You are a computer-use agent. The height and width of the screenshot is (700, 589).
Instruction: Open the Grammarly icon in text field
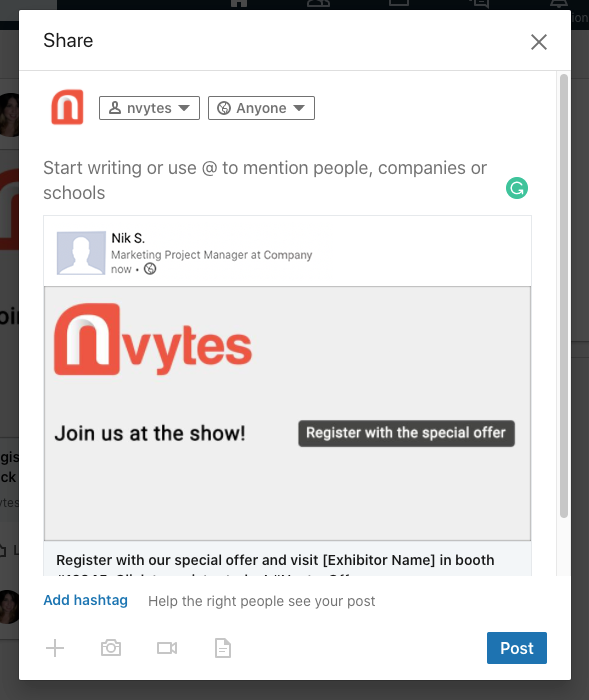click(517, 188)
